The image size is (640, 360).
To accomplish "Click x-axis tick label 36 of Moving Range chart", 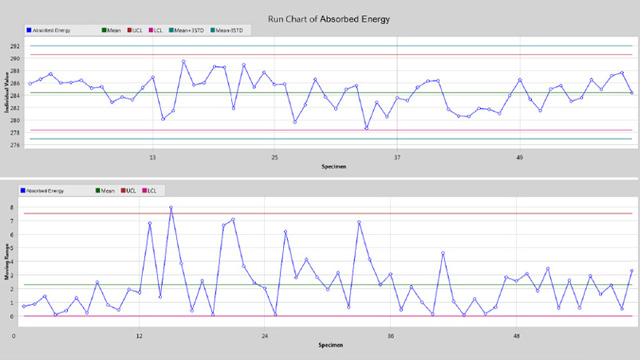I will pyautogui.click(x=391, y=336).
